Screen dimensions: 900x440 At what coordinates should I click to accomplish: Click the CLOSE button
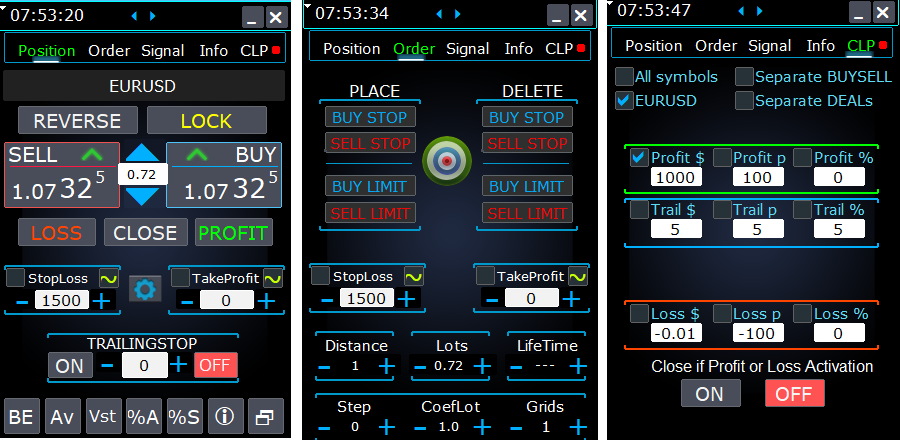tap(145, 232)
